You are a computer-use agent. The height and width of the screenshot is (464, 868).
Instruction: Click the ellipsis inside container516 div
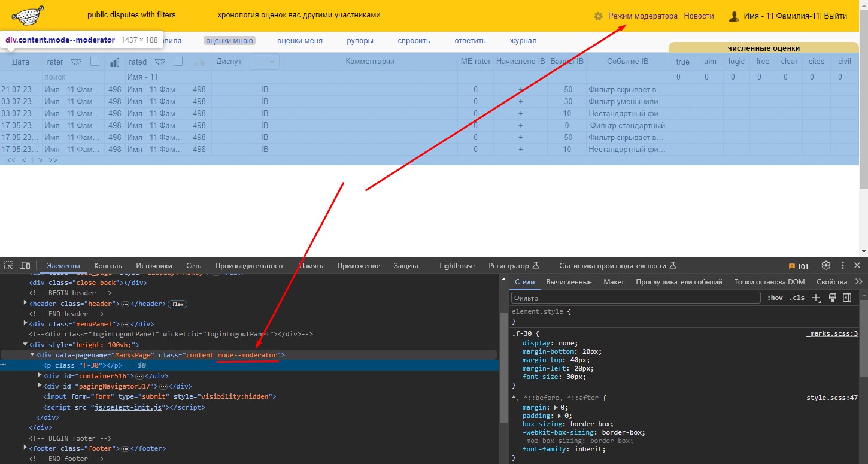pyautogui.click(x=139, y=376)
